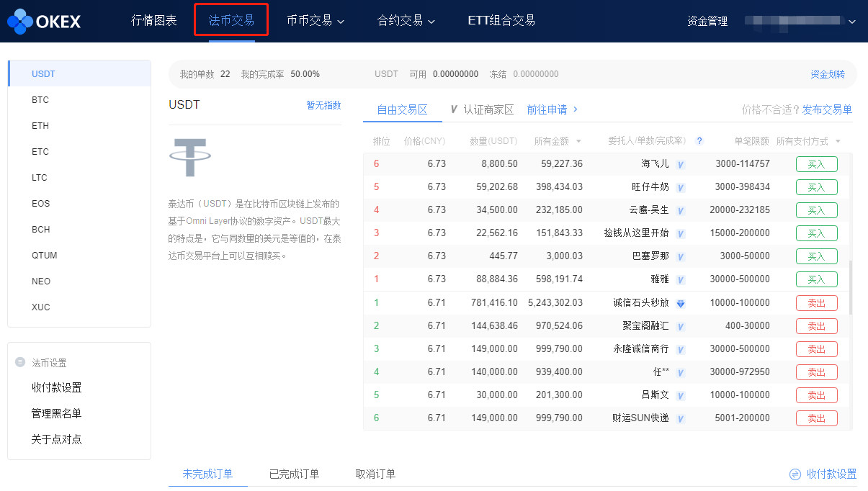The height and width of the screenshot is (491, 868).
Task: Click the V badge next to 旺仔牛奶
Action: click(x=681, y=187)
